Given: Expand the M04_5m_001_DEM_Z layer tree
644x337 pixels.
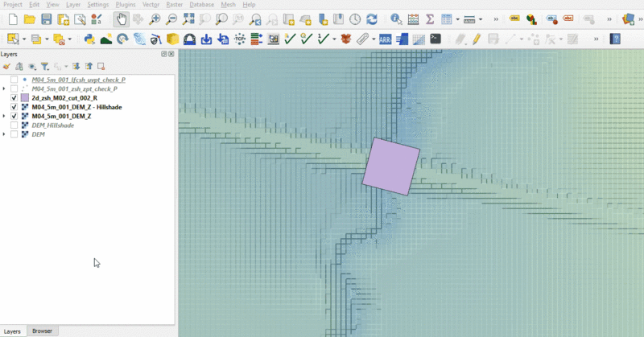Looking at the screenshot, I should point(5,117).
